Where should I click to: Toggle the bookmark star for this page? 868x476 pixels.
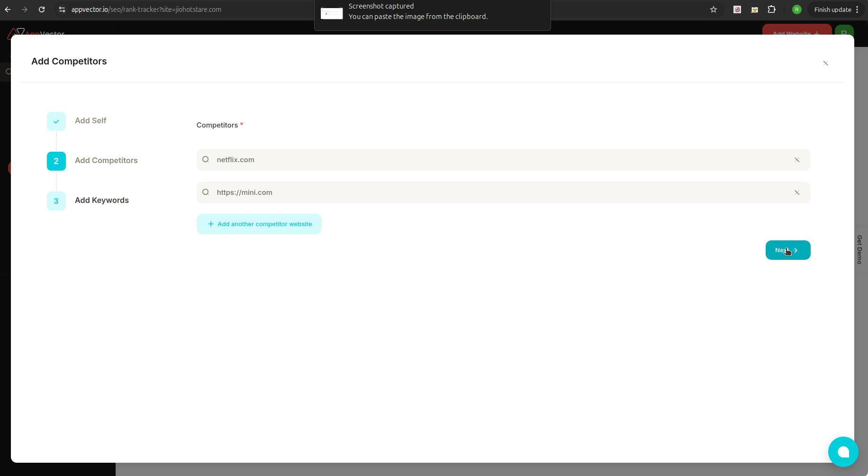click(714, 9)
